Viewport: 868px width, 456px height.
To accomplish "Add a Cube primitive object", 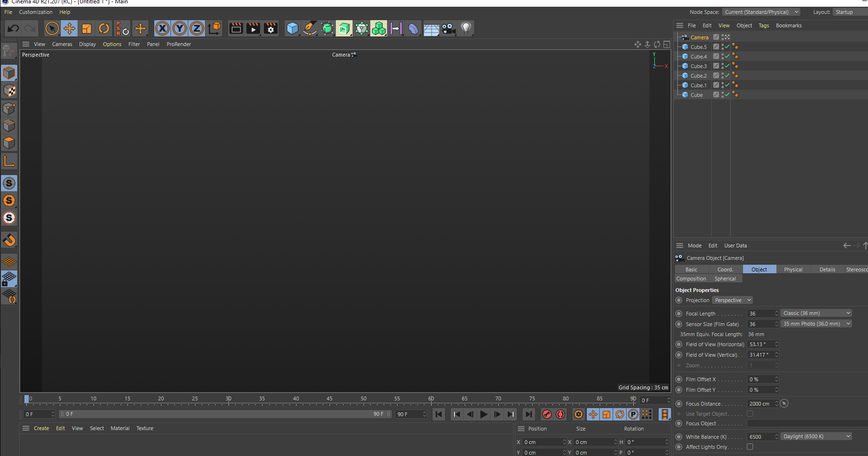I will click(292, 28).
